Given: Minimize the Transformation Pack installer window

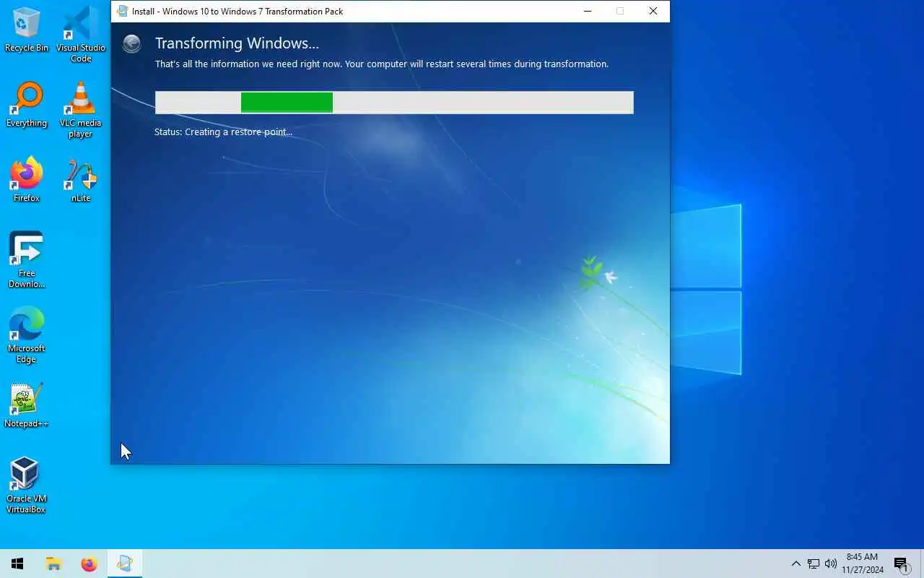Looking at the screenshot, I should [x=588, y=11].
